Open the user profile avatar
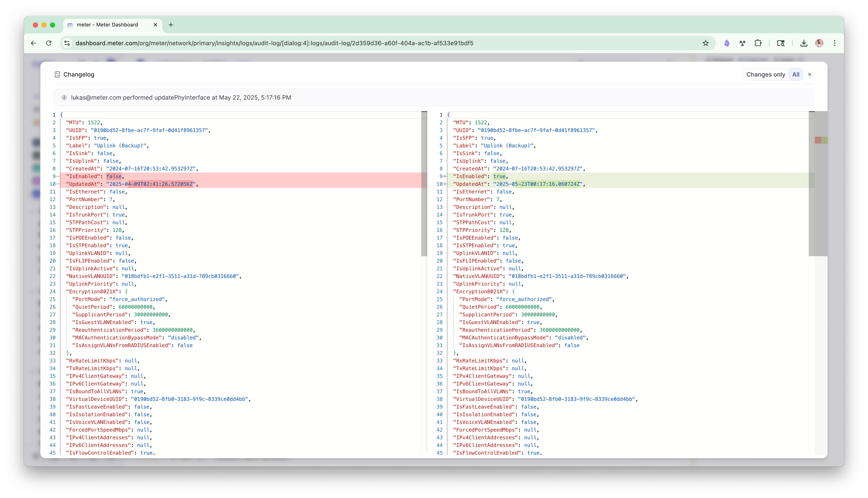Viewport: 868px width, 498px height. pos(819,43)
